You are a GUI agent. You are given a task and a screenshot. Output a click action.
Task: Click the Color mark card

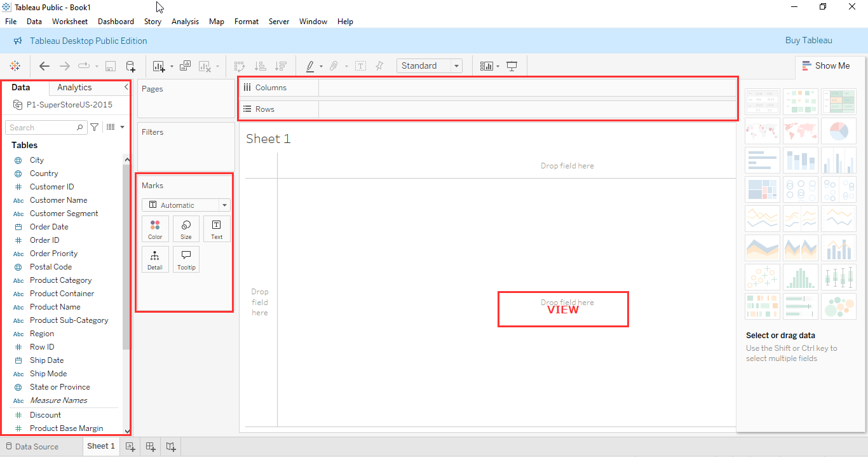155,229
